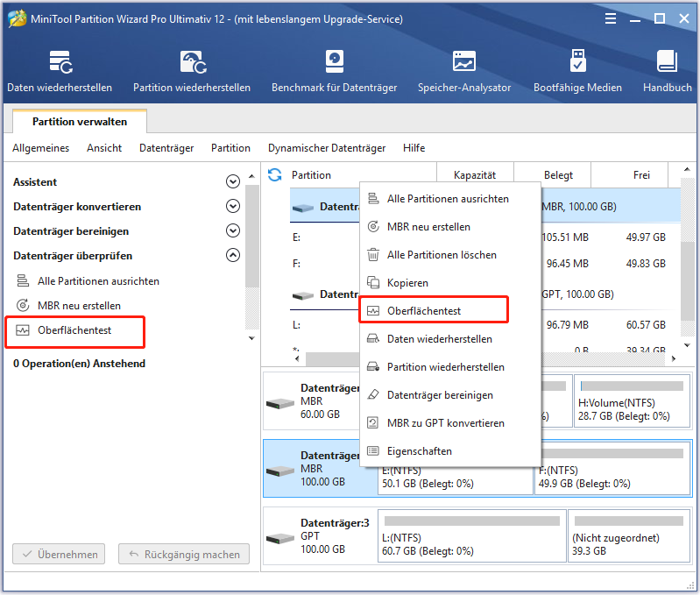Click sidebar scroll up arrow

[x=251, y=176]
